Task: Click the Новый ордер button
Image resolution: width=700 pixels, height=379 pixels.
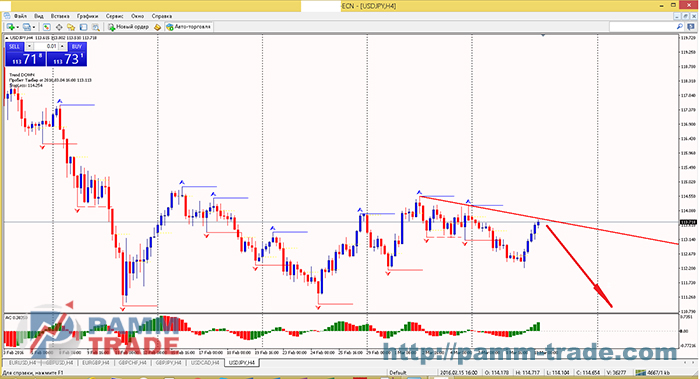Action: pos(129,27)
